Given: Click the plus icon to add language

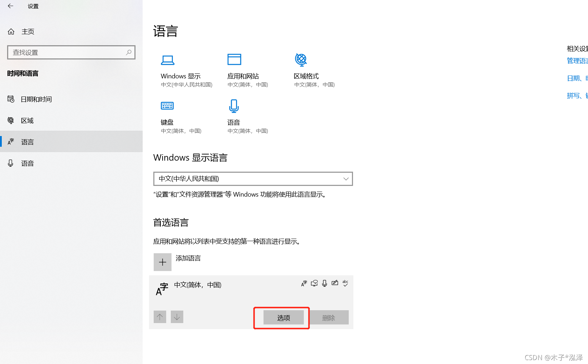Looking at the screenshot, I should [x=163, y=262].
